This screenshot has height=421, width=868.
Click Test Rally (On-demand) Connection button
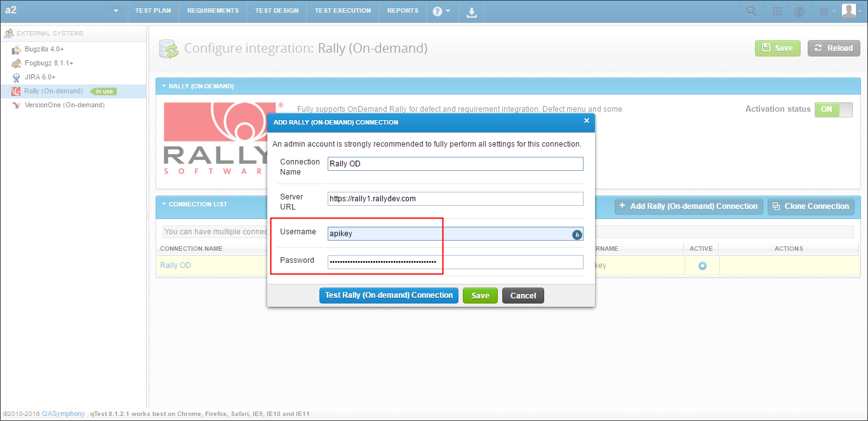[389, 295]
